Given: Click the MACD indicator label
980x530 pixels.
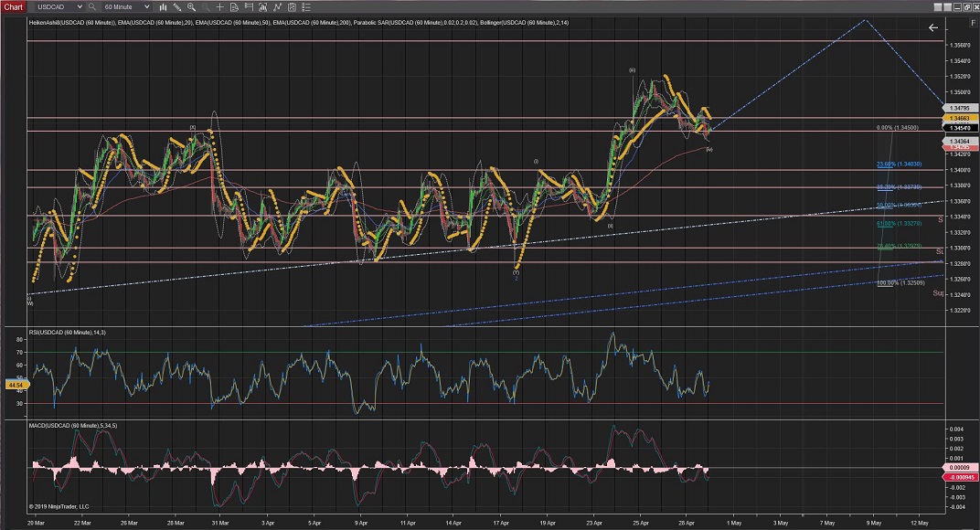Looking at the screenshot, I should pyautogui.click(x=75, y=427).
